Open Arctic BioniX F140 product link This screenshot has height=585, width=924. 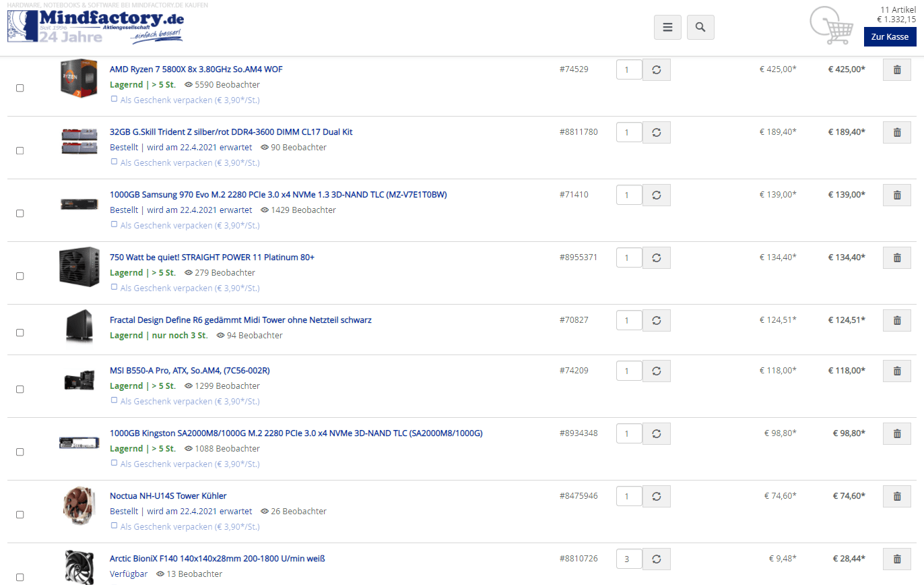tap(218, 559)
